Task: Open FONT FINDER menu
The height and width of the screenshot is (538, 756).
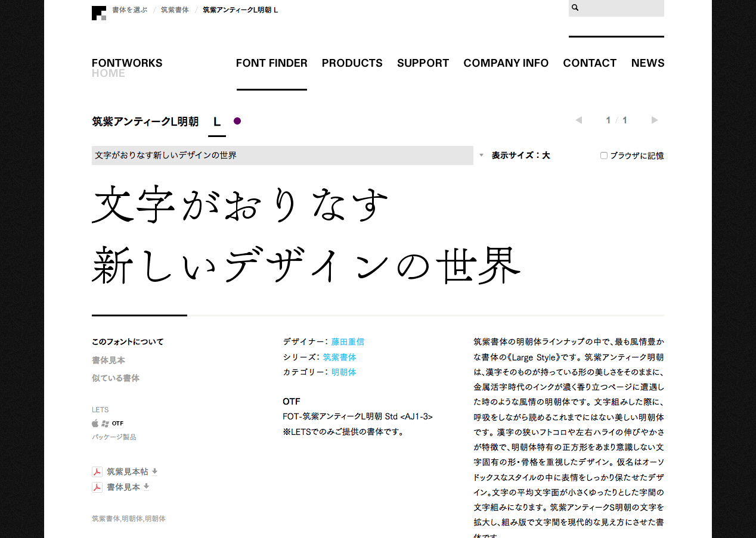Action: coord(272,63)
